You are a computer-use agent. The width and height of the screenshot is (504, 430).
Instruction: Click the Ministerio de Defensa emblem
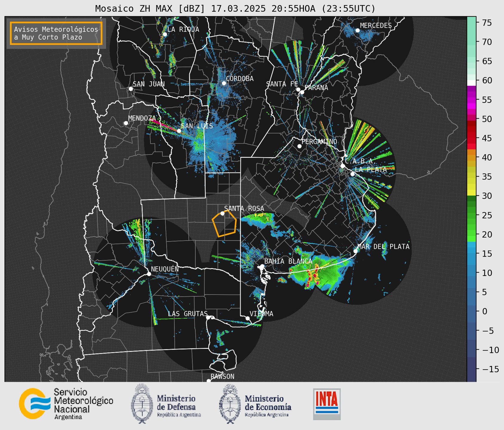(x=142, y=404)
